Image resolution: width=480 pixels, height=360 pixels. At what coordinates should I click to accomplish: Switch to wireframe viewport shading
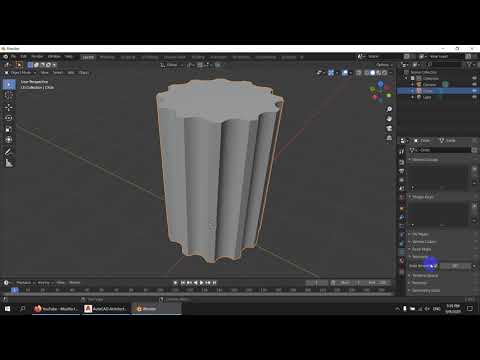[367, 73]
